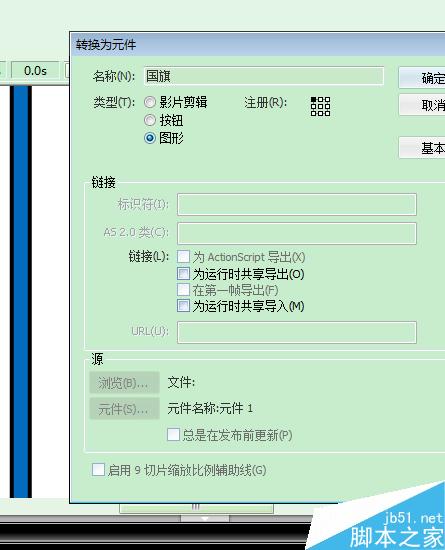Enable 为 ActionScript 导出 checkbox
The width and height of the screenshot is (445, 550).
tap(183, 256)
